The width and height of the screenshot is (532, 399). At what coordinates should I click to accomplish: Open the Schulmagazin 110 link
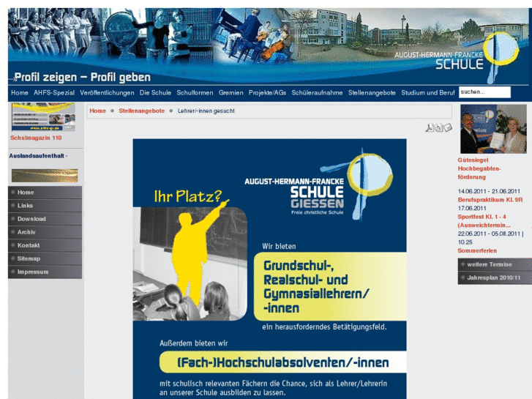(36, 138)
